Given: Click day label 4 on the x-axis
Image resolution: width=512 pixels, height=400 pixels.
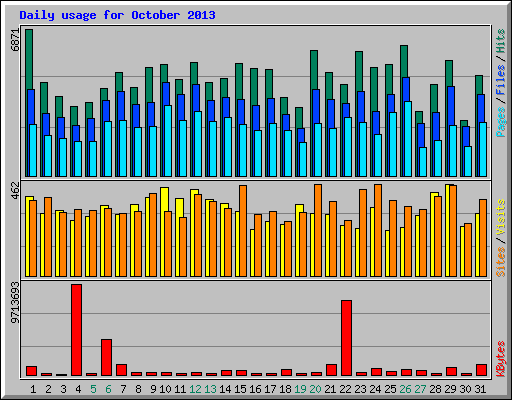Looking at the screenshot, I should (78, 389).
